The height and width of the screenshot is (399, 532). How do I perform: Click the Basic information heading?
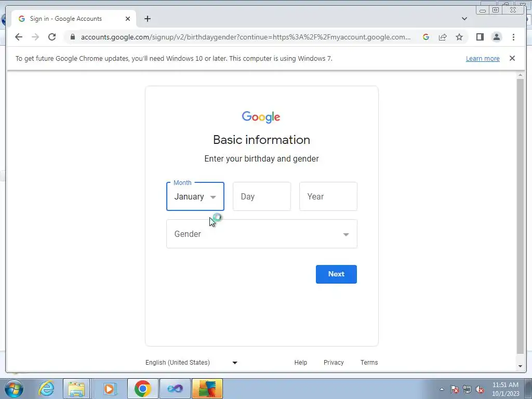(262, 140)
